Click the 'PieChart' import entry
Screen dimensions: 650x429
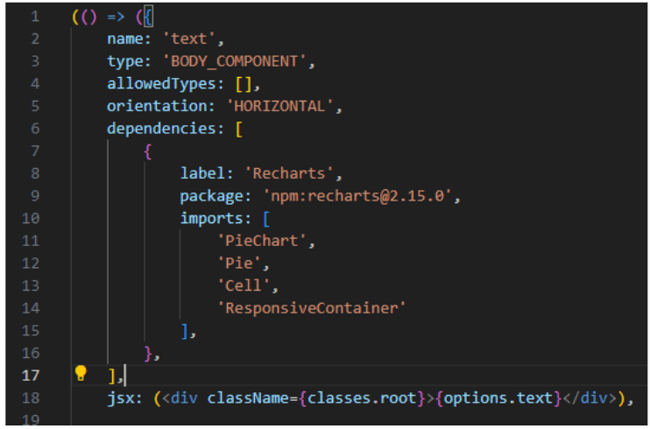point(262,241)
